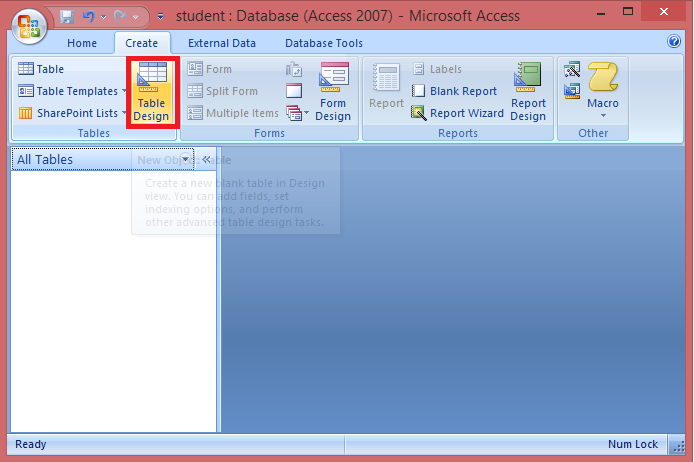Viewport: 694px width, 462px height.
Task: Switch to the Home tab
Action: [82, 43]
